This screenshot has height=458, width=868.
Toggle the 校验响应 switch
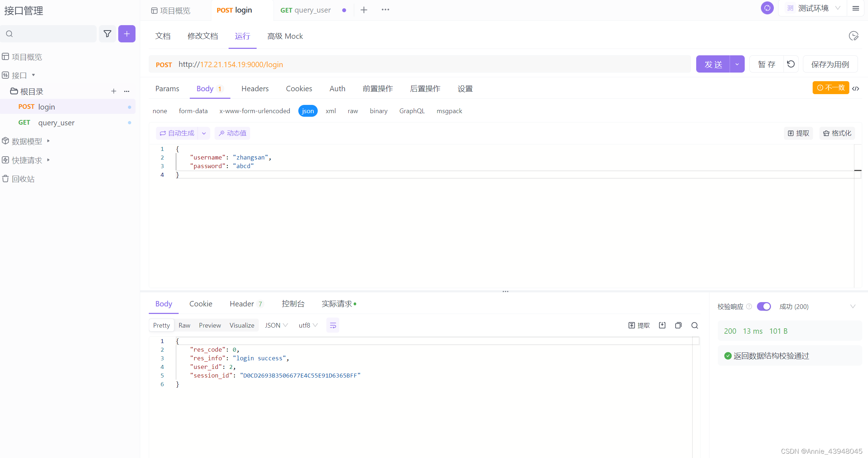tap(764, 306)
